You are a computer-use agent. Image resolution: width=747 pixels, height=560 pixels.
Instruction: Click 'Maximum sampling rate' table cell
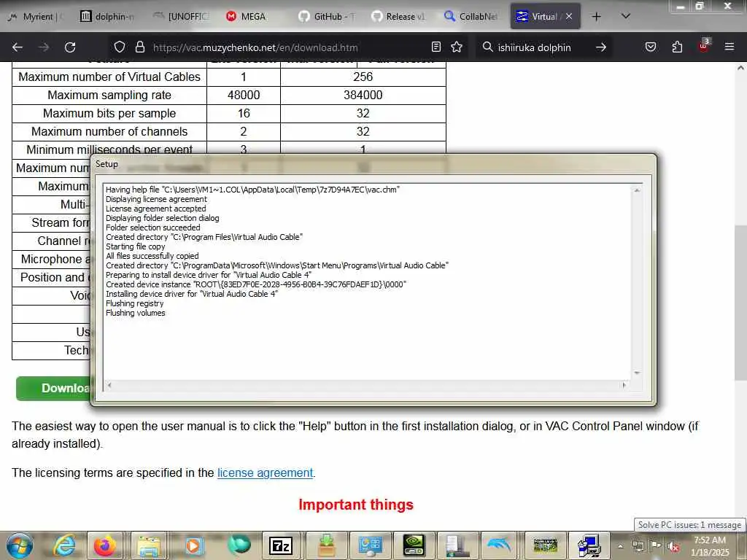click(x=109, y=96)
